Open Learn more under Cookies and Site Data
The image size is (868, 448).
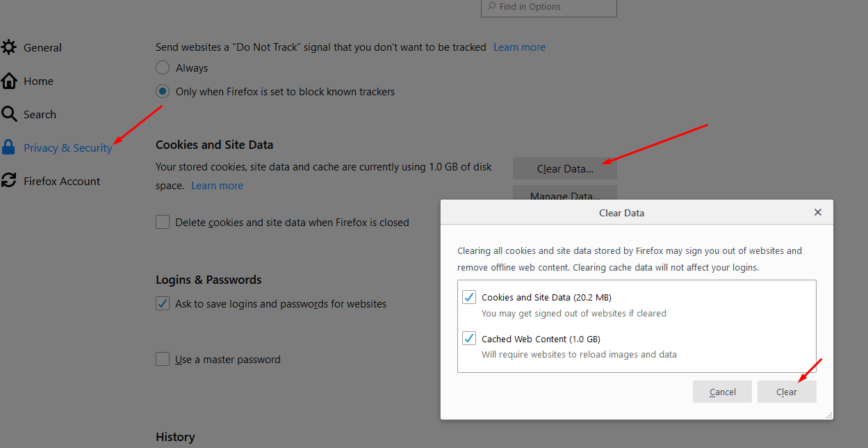217,185
